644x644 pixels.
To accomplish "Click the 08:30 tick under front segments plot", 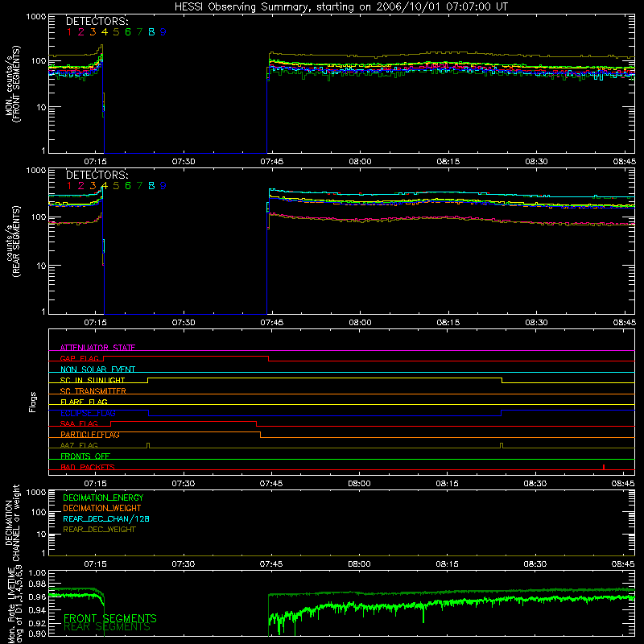I will pyautogui.click(x=536, y=162).
